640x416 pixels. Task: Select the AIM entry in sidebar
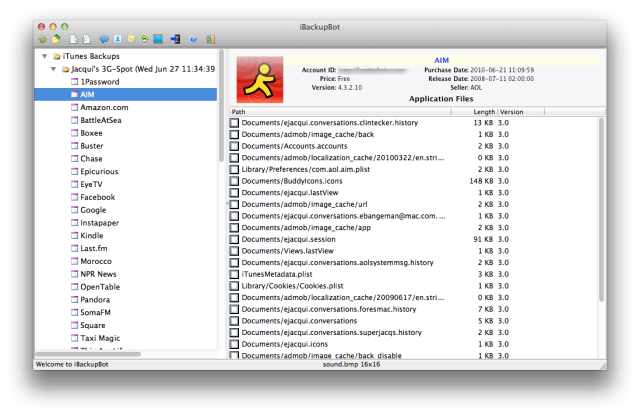(x=126, y=94)
